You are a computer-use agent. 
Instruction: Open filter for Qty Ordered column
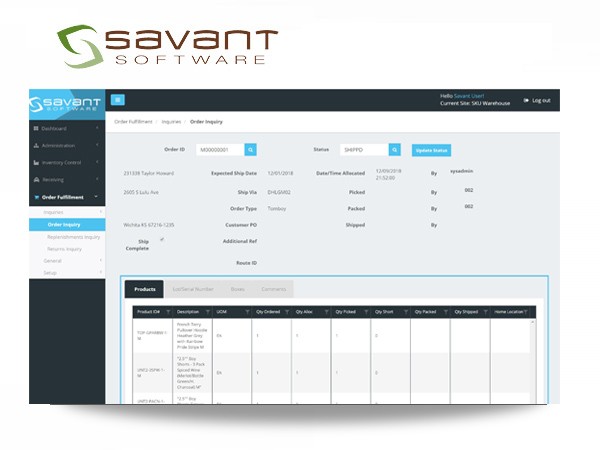pyautogui.click(x=287, y=312)
